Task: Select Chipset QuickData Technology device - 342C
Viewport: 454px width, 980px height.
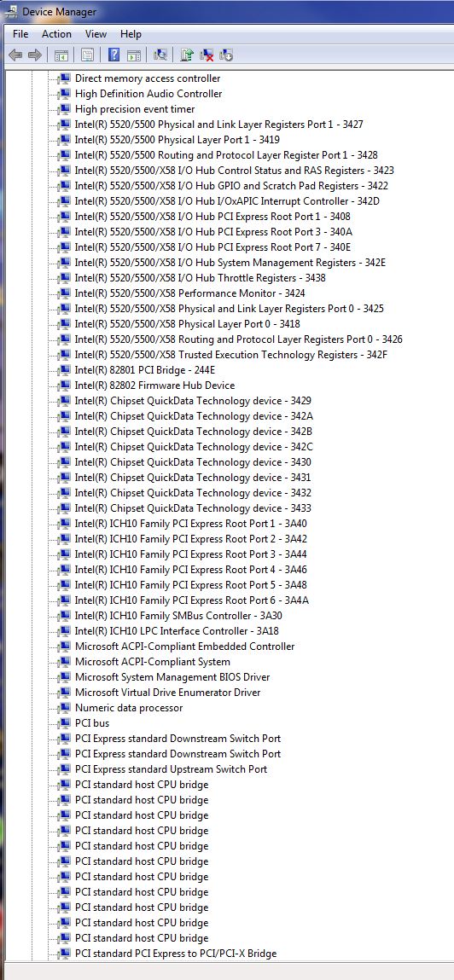Action: click(x=194, y=447)
